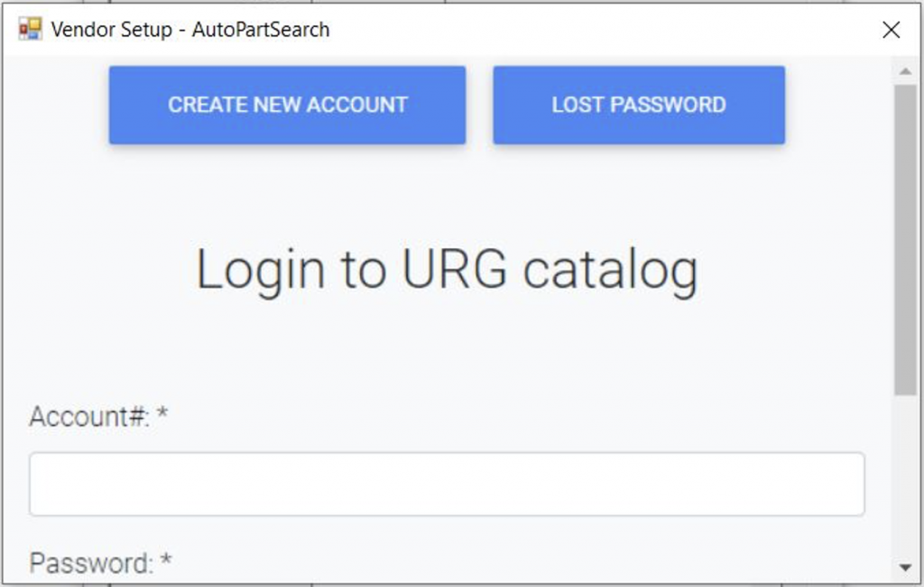The image size is (924, 587).
Task: Click the empty title bar area before the close button
Action: tap(601, 30)
